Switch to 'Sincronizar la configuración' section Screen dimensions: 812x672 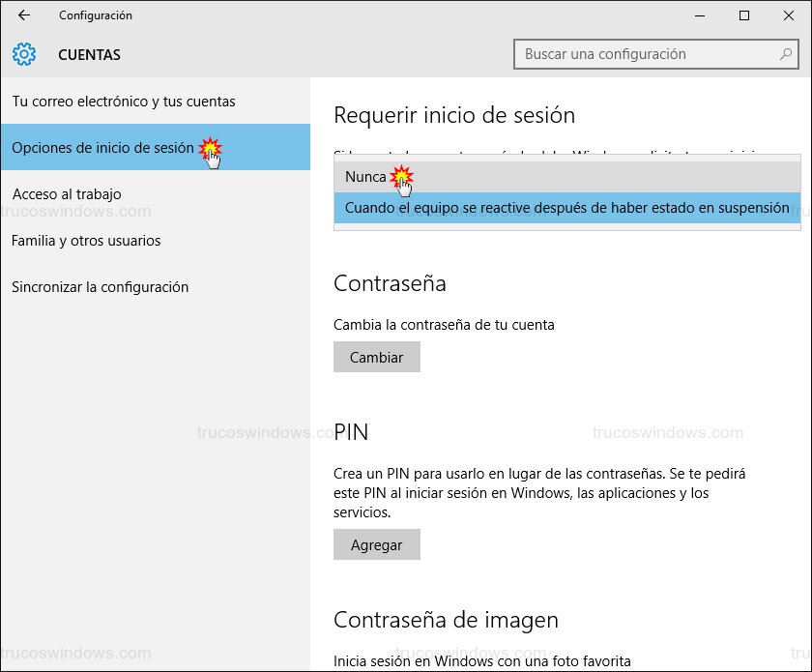pyautogui.click(x=101, y=287)
